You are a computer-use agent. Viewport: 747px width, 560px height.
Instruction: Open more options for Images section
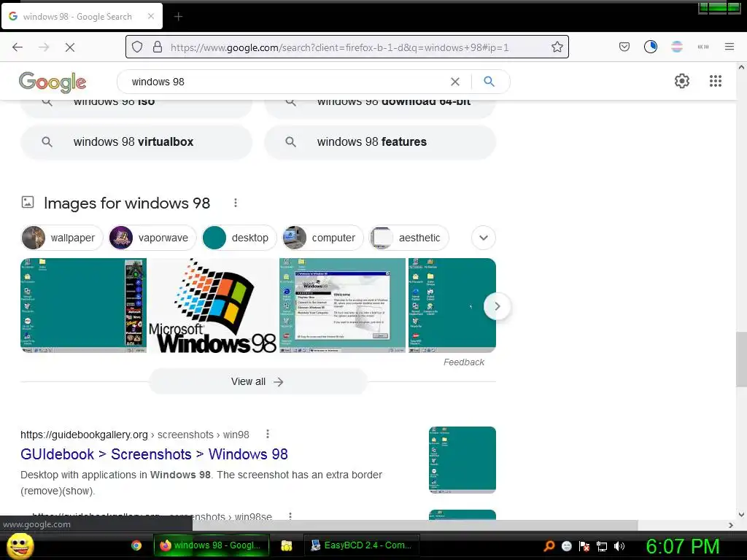pos(236,203)
